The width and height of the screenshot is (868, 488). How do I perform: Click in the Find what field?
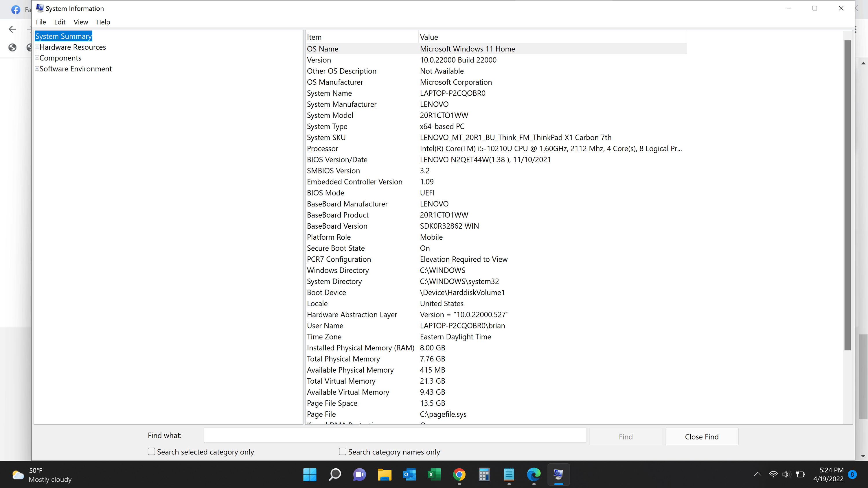(x=395, y=435)
